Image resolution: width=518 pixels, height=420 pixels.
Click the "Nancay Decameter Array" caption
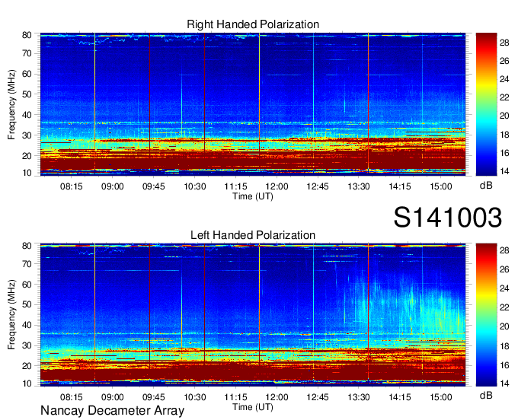[x=112, y=411]
